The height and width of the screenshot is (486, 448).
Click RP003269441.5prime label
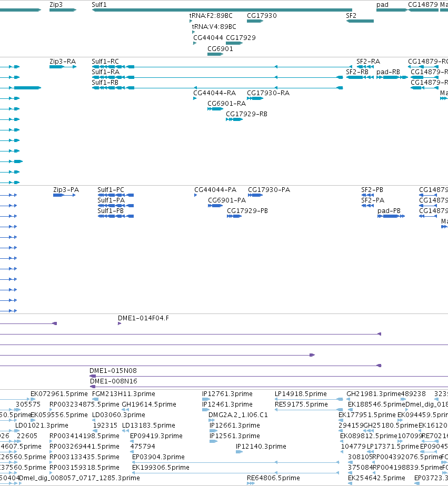84,447
